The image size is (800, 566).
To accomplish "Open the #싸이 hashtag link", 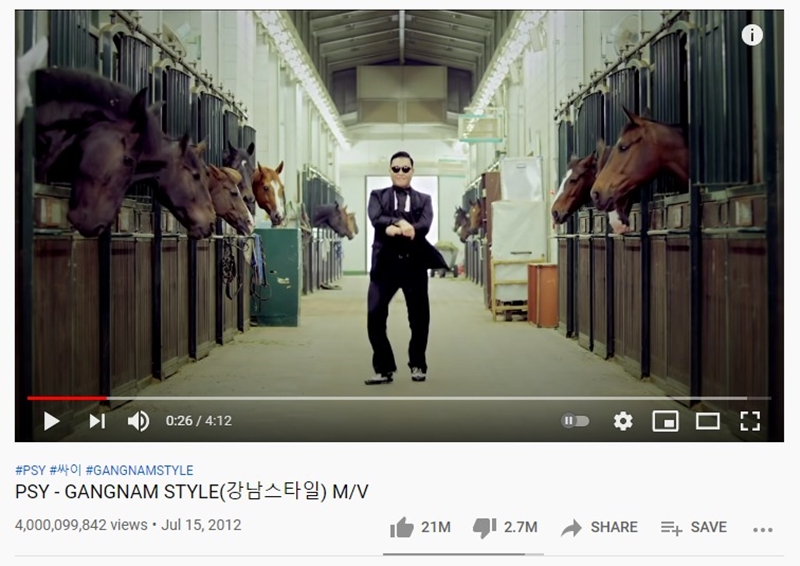I will [65, 470].
